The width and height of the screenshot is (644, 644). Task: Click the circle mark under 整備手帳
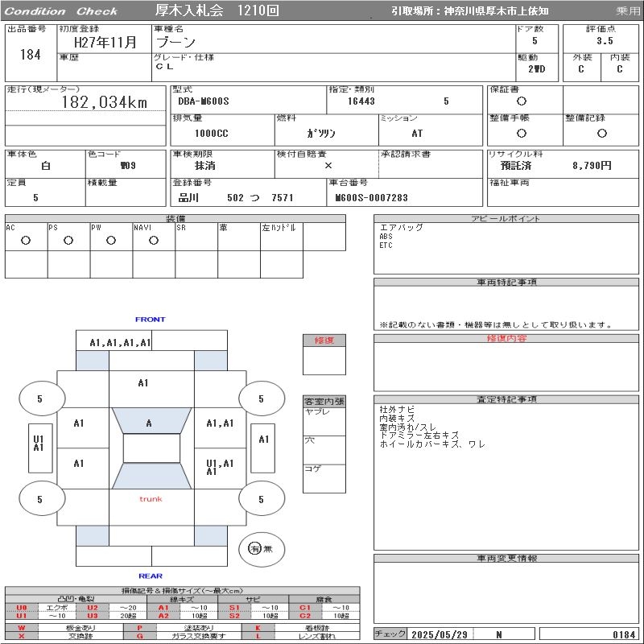pyautogui.click(x=522, y=133)
